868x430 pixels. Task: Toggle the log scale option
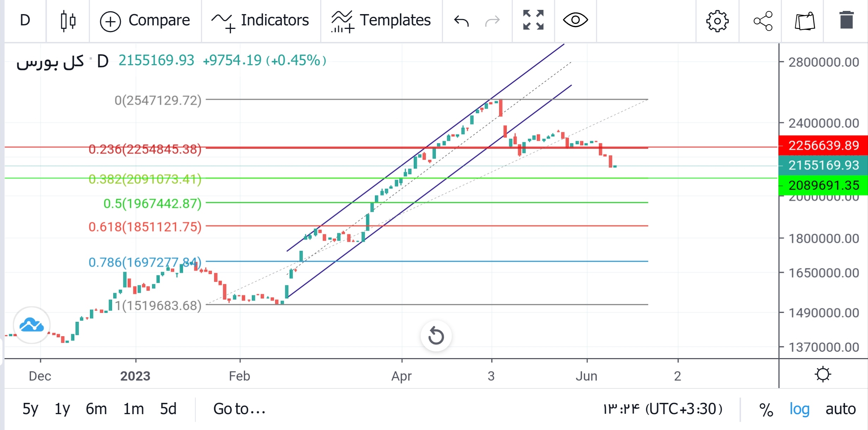(799, 409)
